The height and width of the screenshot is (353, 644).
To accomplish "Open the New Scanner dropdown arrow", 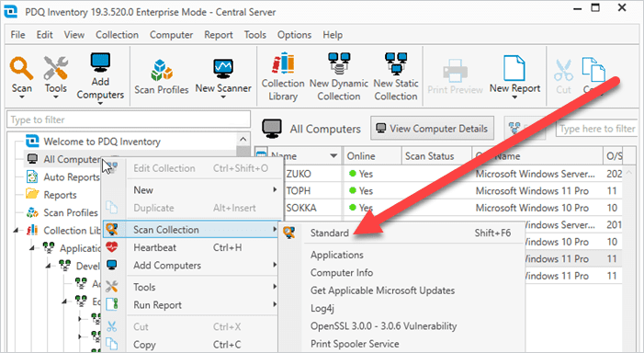I will (x=223, y=97).
